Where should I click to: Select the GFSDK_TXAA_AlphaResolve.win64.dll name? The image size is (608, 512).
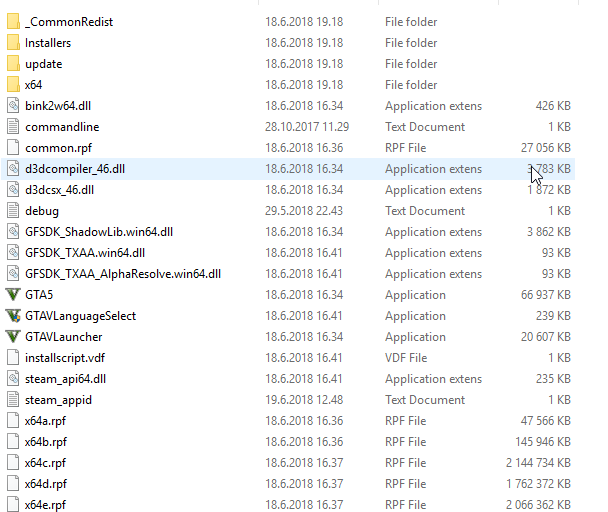[123, 274]
